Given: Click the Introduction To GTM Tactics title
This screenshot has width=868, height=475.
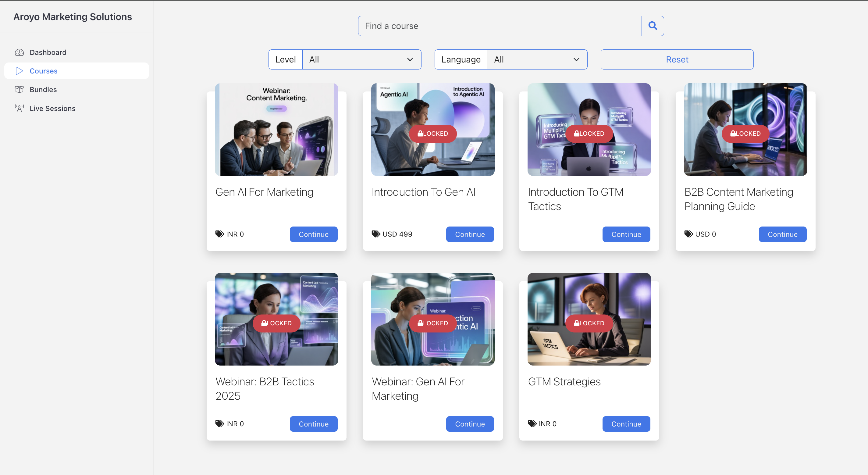Looking at the screenshot, I should click(x=575, y=199).
